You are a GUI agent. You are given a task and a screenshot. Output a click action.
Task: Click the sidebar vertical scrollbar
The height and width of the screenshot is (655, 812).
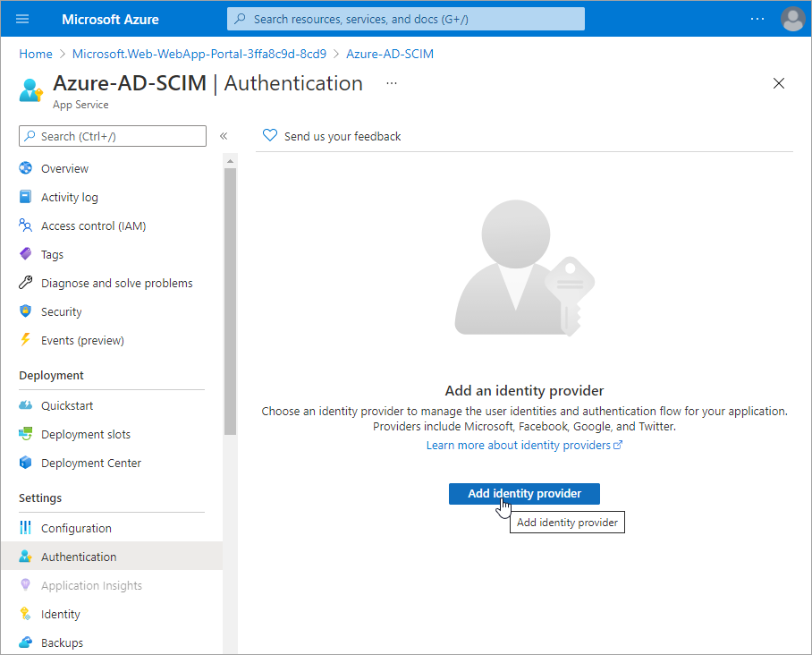230,295
